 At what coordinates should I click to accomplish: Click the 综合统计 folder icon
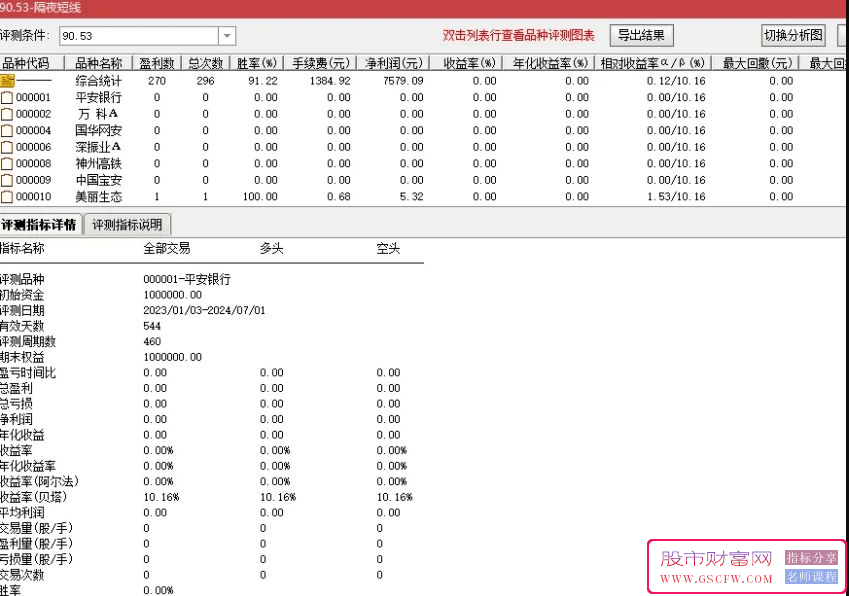click(x=7, y=81)
